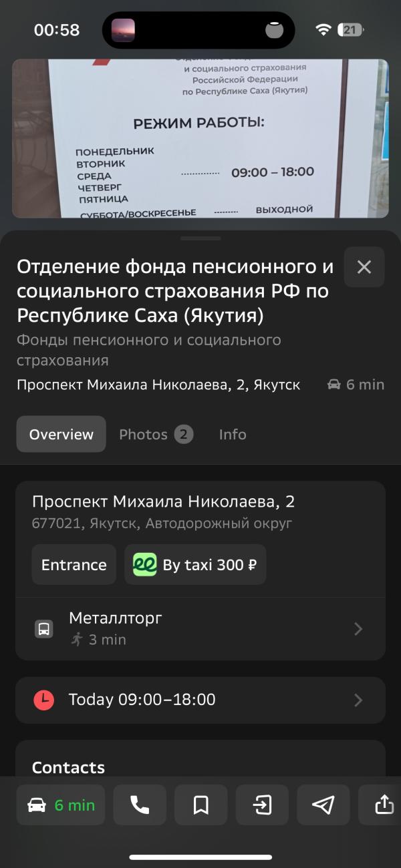Screen dimensions: 401x868
Task: Tap the Entrance button
Action: (74, 565)
